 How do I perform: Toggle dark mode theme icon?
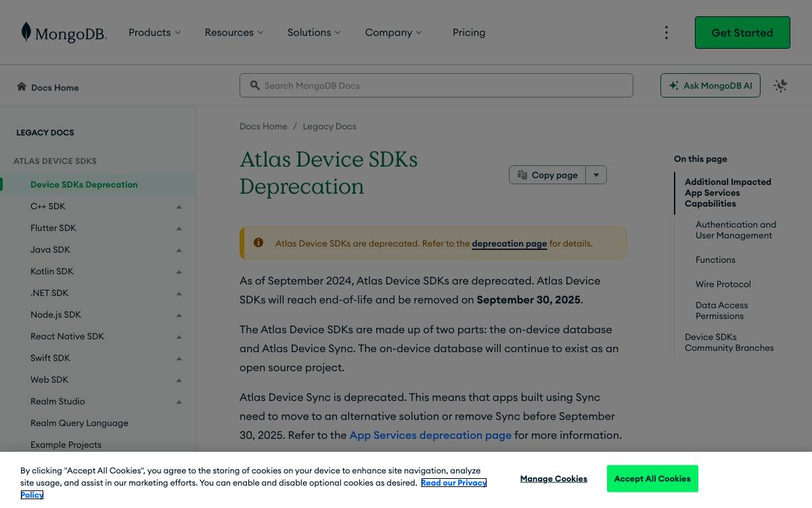pos(780,85)
